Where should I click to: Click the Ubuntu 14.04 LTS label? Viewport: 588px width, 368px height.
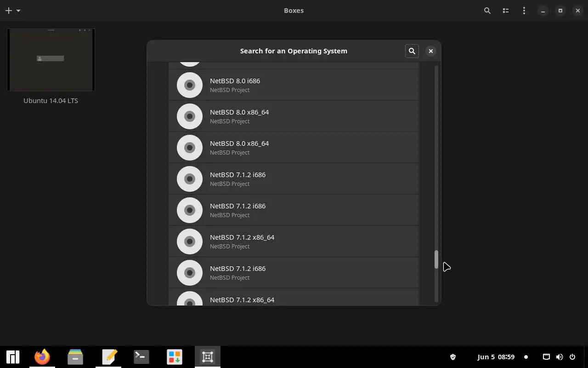point(51,101)
